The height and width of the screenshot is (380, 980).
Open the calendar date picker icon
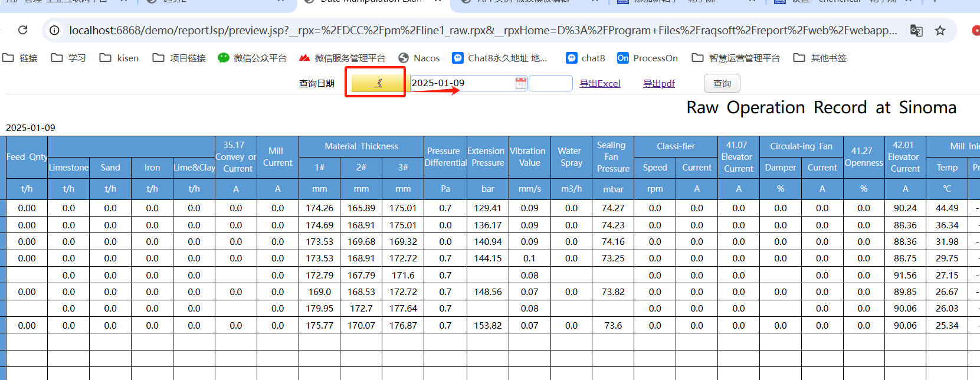pos(520,83)
